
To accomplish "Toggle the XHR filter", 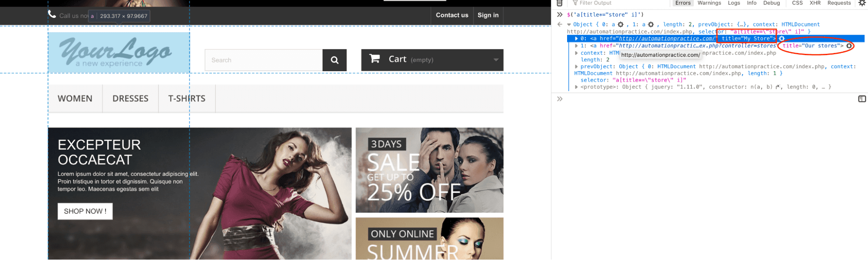I will [x=815, y=3].
